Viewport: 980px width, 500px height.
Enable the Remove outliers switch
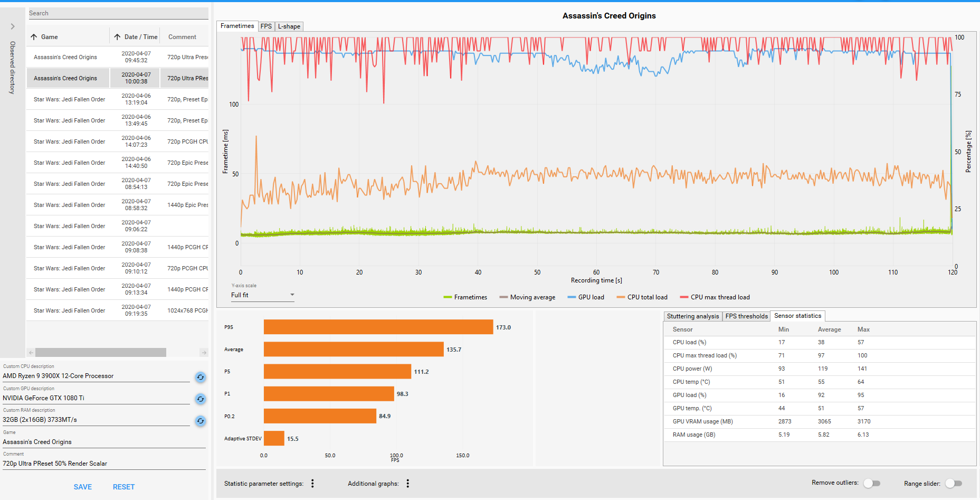[872, 483]
